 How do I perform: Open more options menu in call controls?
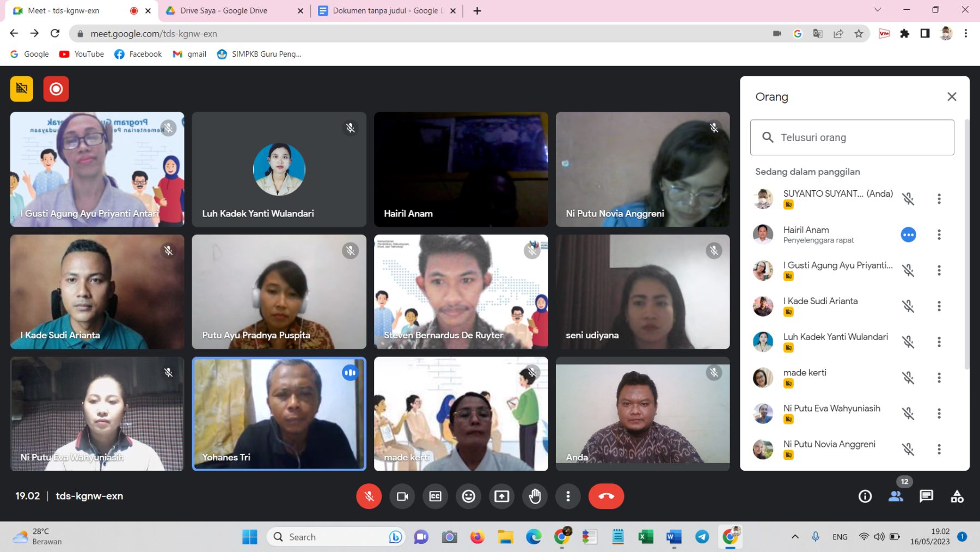tap(568, 496)
